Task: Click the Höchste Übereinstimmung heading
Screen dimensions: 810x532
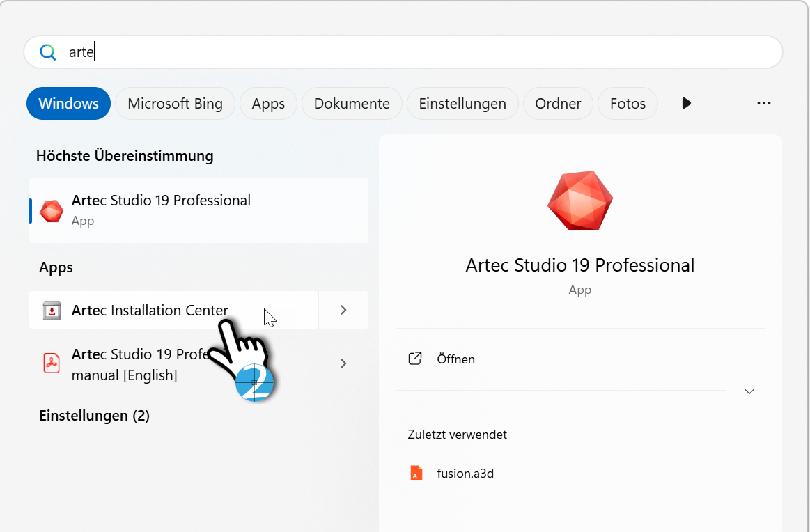Action: point(125,155)
